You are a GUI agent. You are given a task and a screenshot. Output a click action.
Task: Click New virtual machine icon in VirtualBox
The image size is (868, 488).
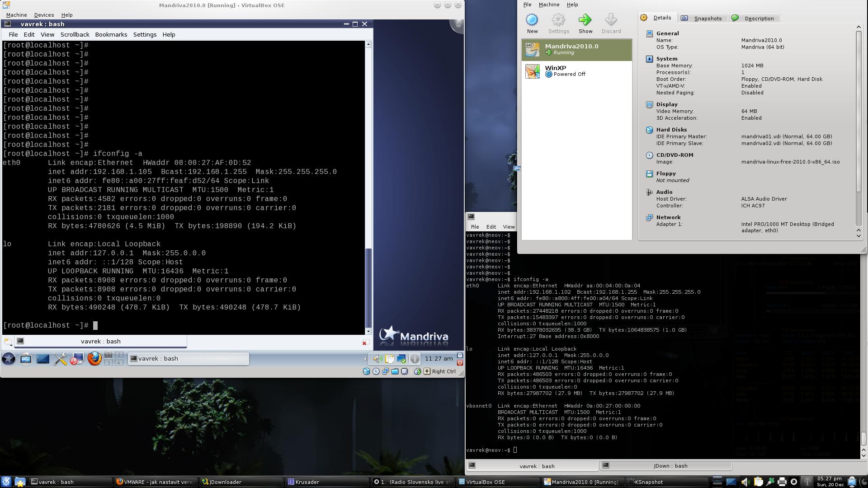point(532,20)
